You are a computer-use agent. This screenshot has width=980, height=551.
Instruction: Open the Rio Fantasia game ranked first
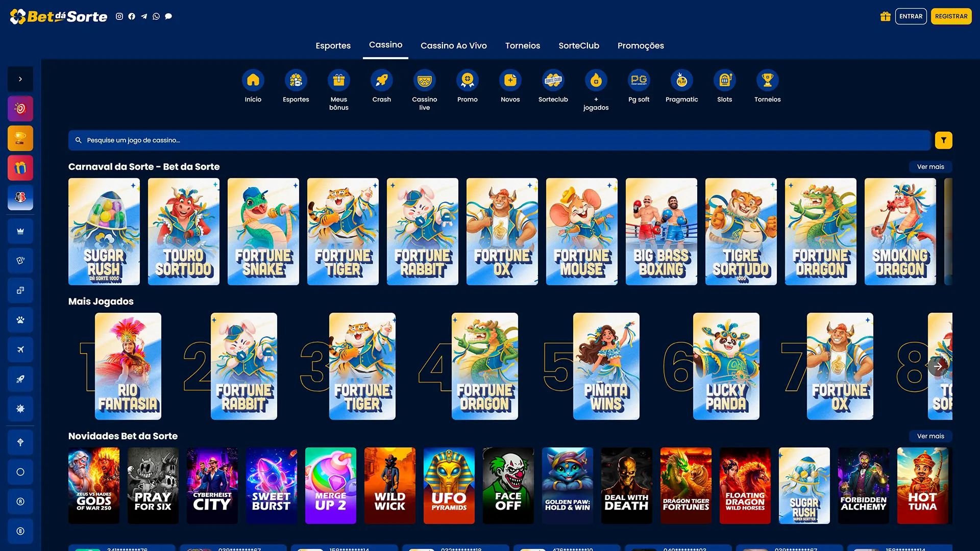pyautogui.click(x=128, y=366)
